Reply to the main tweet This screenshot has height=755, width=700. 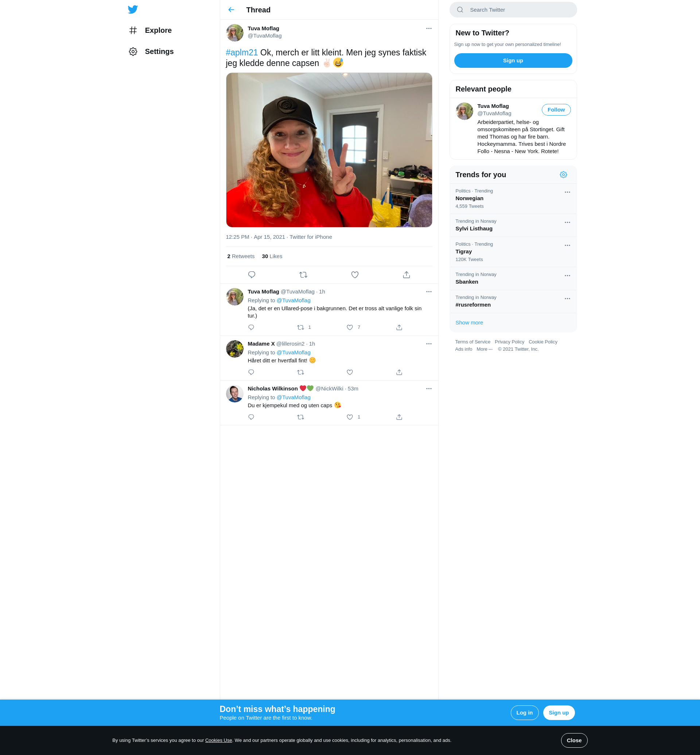pyautogui.click(x=252, y=275)
